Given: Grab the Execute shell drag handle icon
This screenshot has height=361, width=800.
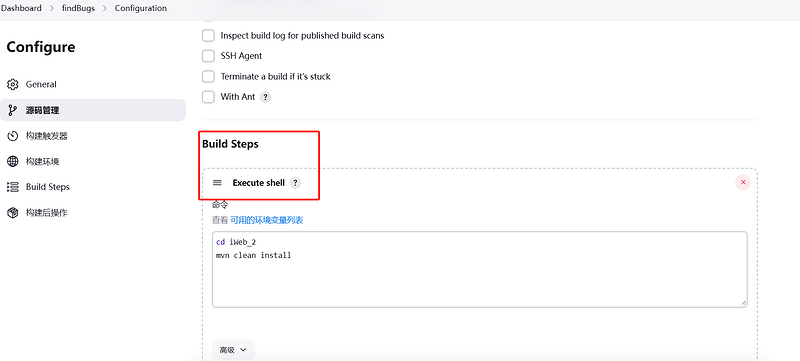Looking at the screenshot, I should 217,183.
